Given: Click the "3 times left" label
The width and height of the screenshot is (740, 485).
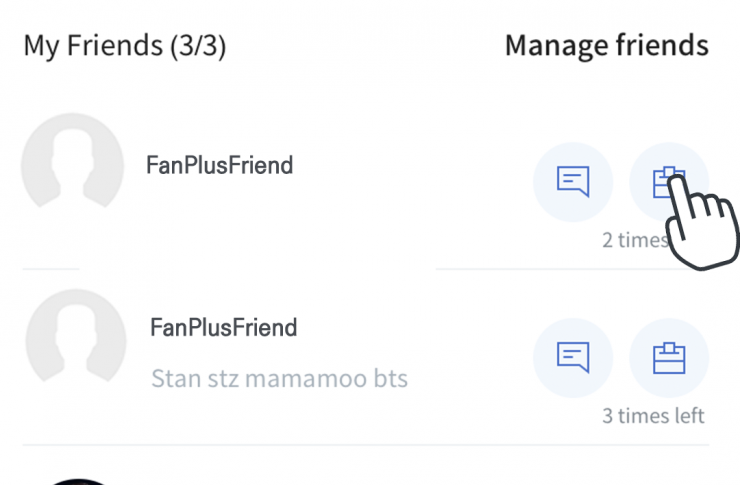Looking at the screenshot, I should coord(653,416).
